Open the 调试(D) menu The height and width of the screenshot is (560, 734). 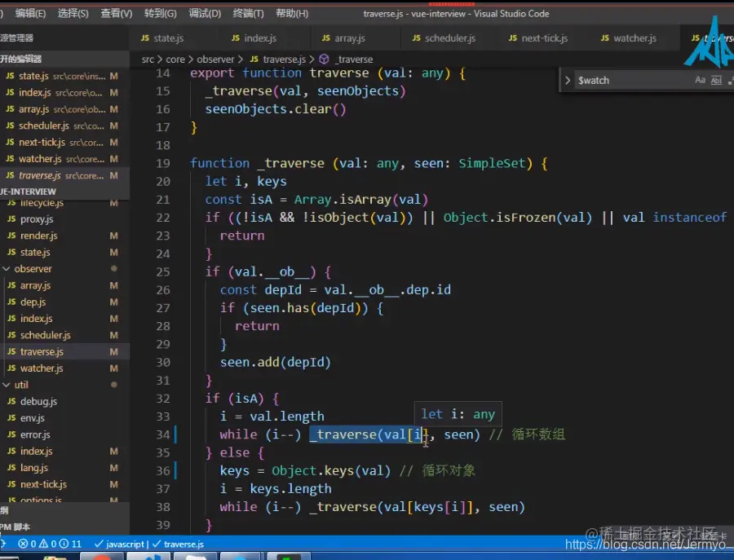tap(205, 14)
